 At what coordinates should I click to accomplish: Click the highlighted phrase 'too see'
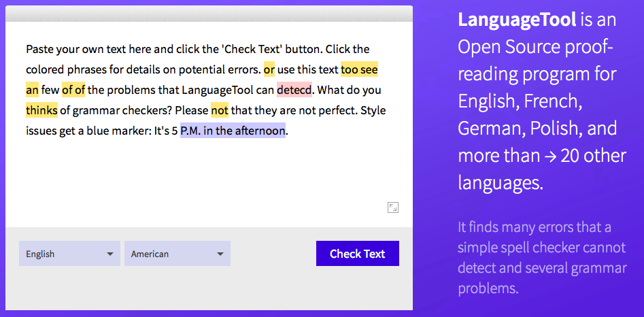(x=359, y=70)
